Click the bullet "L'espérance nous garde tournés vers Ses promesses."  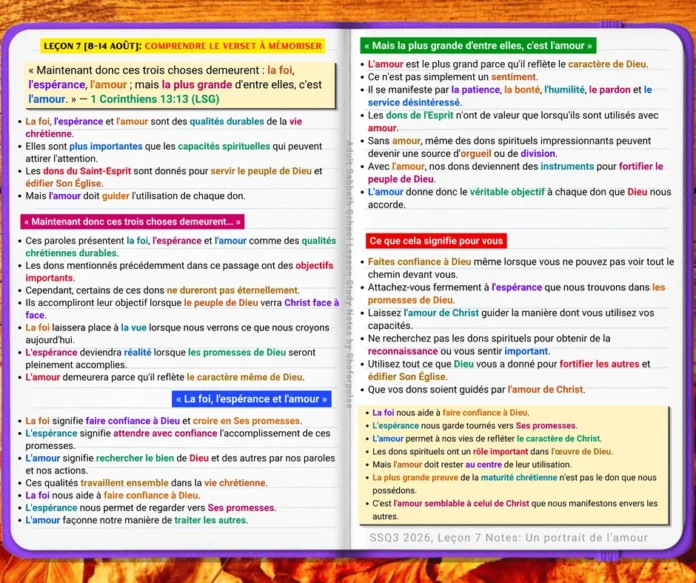470,426
